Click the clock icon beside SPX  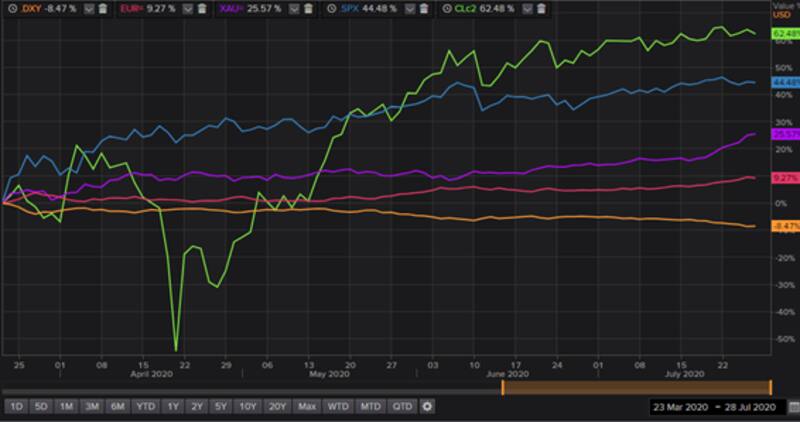pyautogui.click(x=331, y=8)
